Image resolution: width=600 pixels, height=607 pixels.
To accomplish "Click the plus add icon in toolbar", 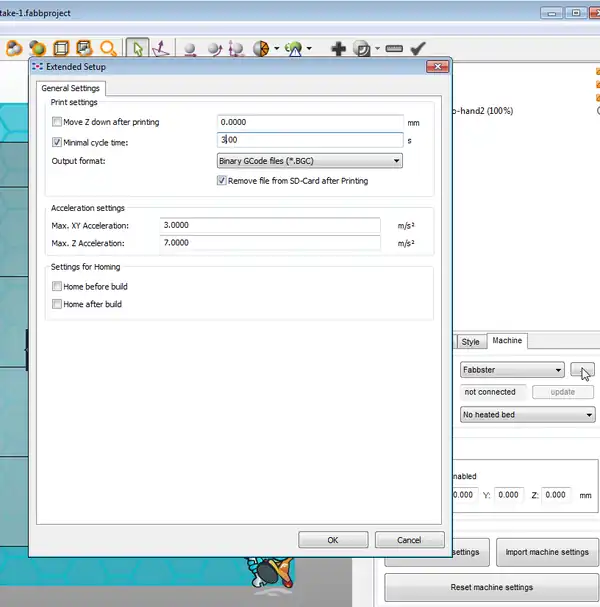I will pyautogui.click(x=339, y=48).
